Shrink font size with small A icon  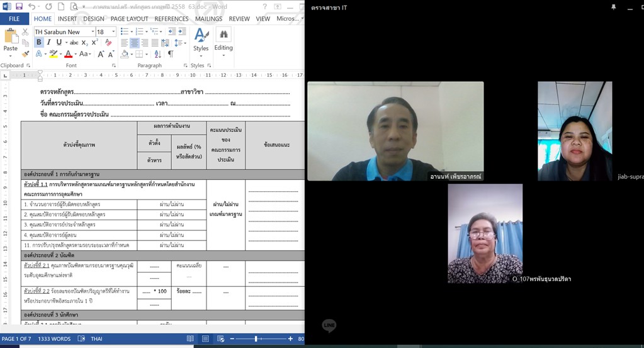point(111,54)
